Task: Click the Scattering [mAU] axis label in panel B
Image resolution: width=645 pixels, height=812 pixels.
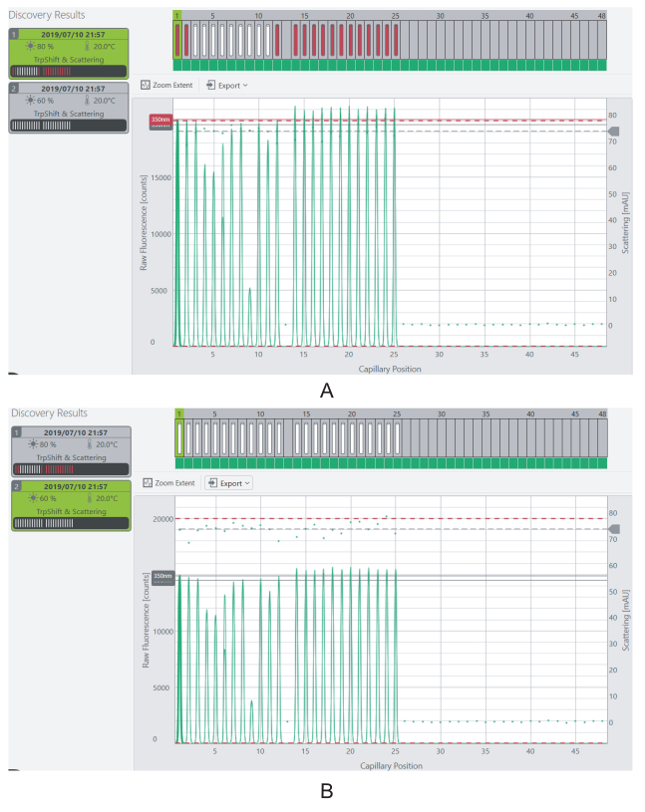Action: (626, 620)
